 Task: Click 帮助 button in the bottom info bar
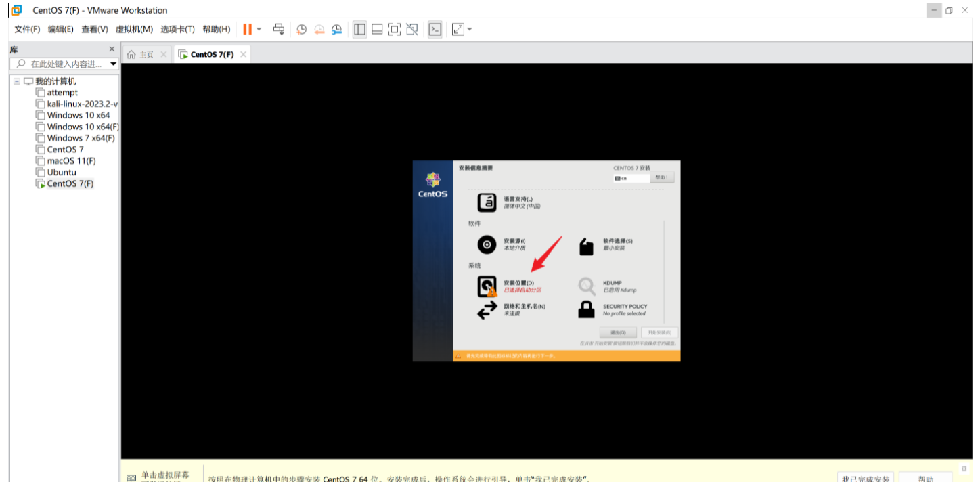925,478
